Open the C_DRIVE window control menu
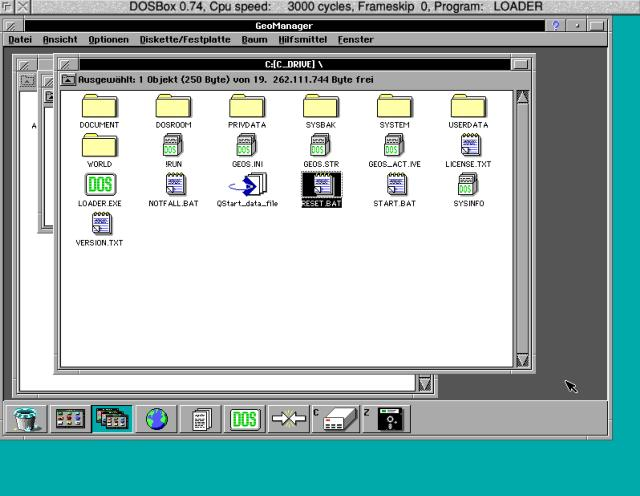The width and height of the screenshot is (640, 496). coord(67,64)
